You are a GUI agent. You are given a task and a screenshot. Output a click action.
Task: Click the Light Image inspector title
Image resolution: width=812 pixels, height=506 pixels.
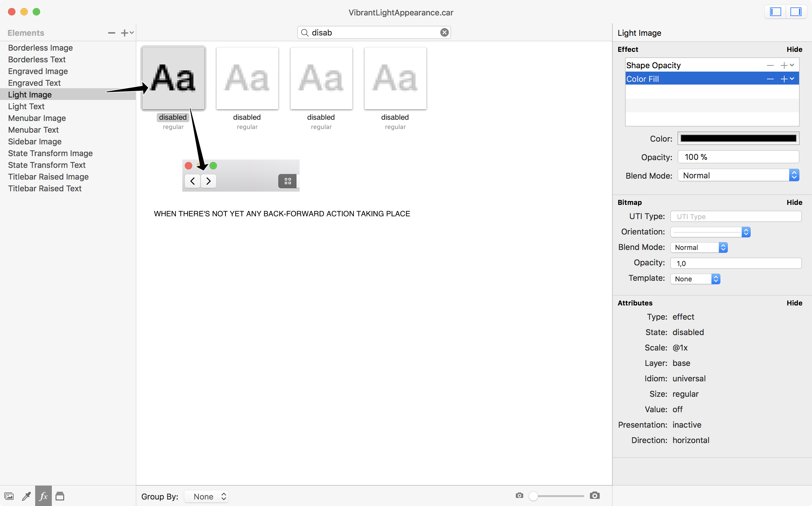click(639, 33)
